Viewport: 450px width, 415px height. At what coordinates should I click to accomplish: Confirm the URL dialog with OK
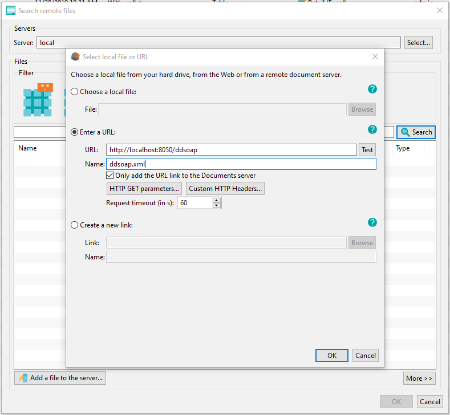tap(332, 356)
